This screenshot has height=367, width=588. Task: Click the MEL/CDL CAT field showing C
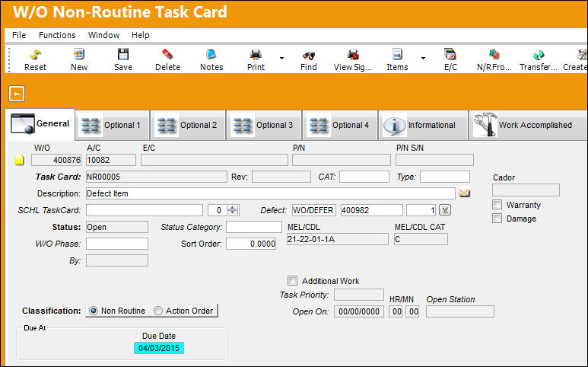(421, 239)
